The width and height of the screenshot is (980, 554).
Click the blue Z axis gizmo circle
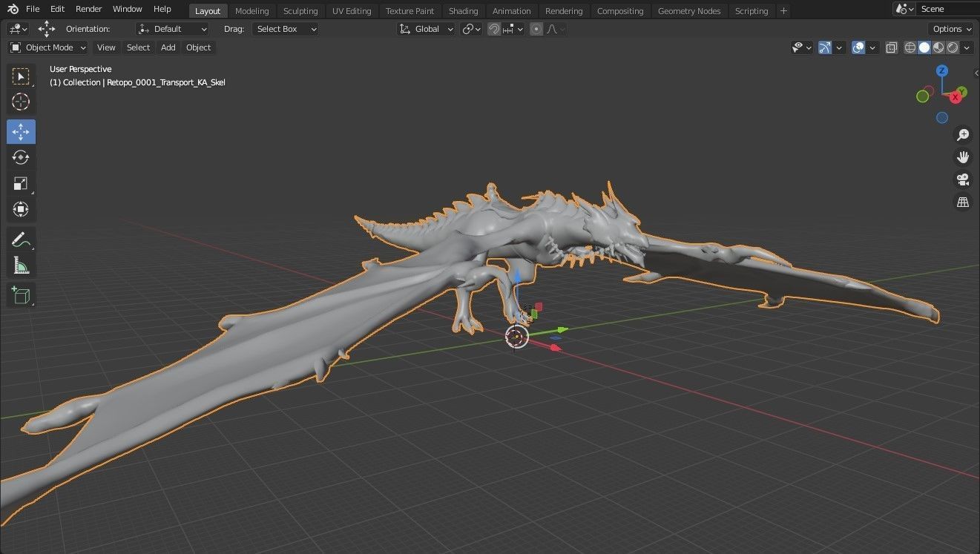coord(941,71)
